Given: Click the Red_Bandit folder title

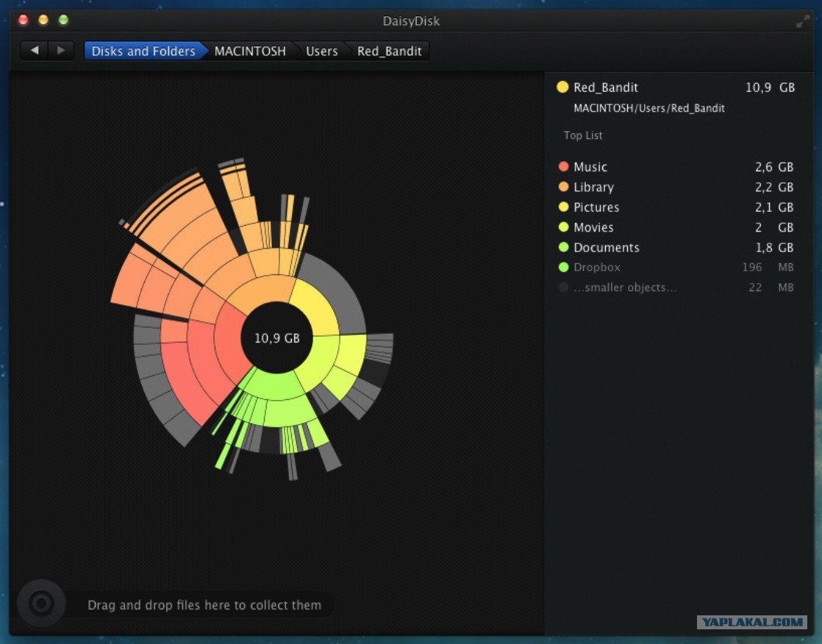Looking at the screenshot, I should tap(606, 87).
